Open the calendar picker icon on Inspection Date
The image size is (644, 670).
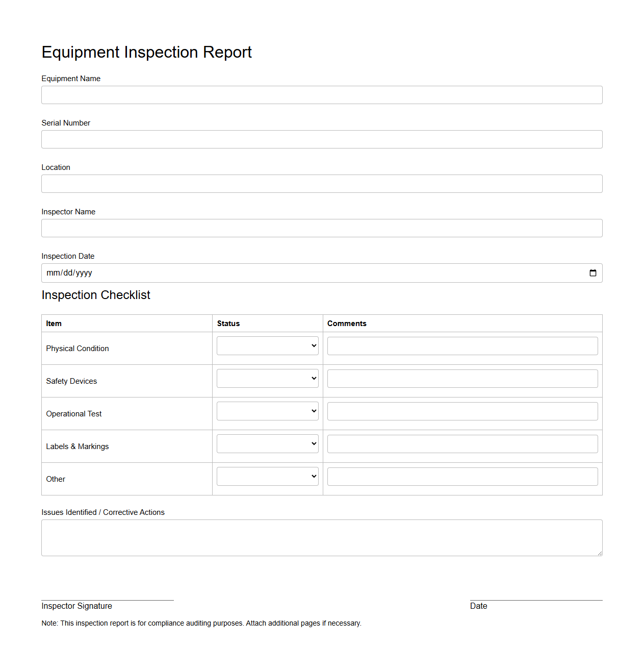point(593,272)
